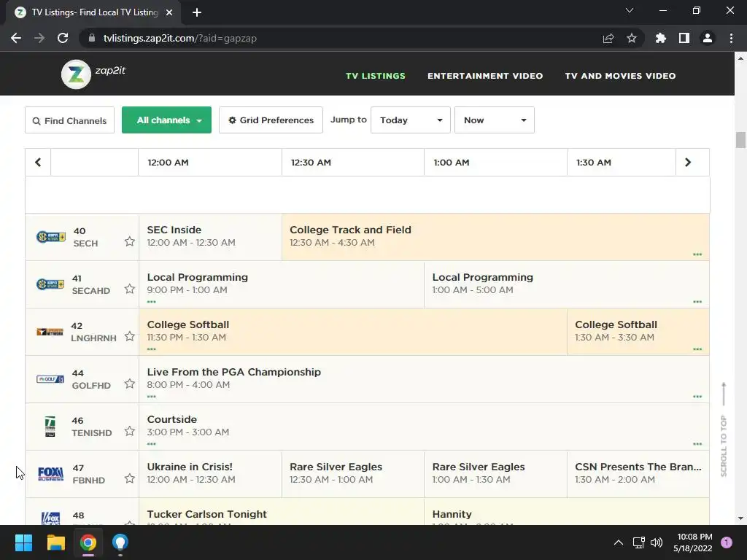Click the Golf Channel logo for channel 44

pos(50,379)
